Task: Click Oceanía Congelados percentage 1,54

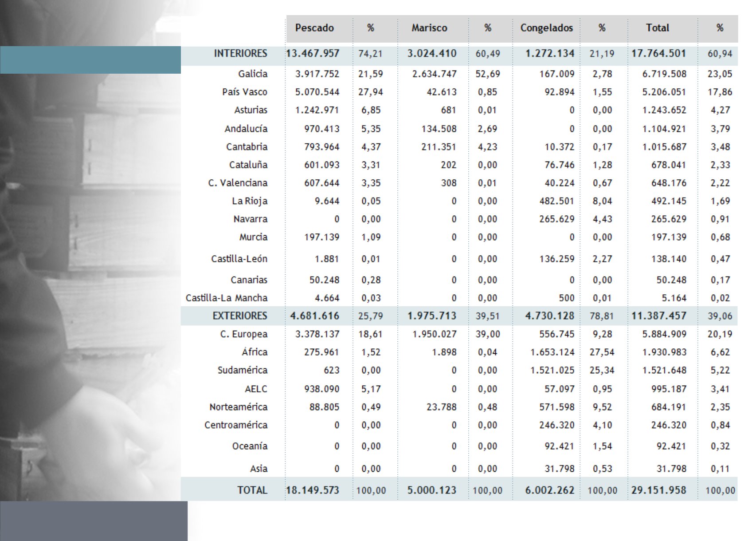Action: point(602,446)
